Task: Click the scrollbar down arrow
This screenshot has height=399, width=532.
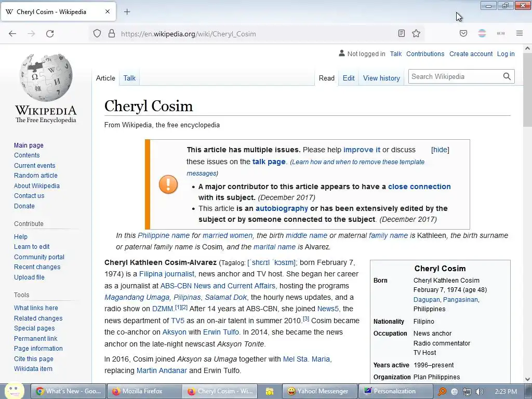Action: [x=528, y=379]
